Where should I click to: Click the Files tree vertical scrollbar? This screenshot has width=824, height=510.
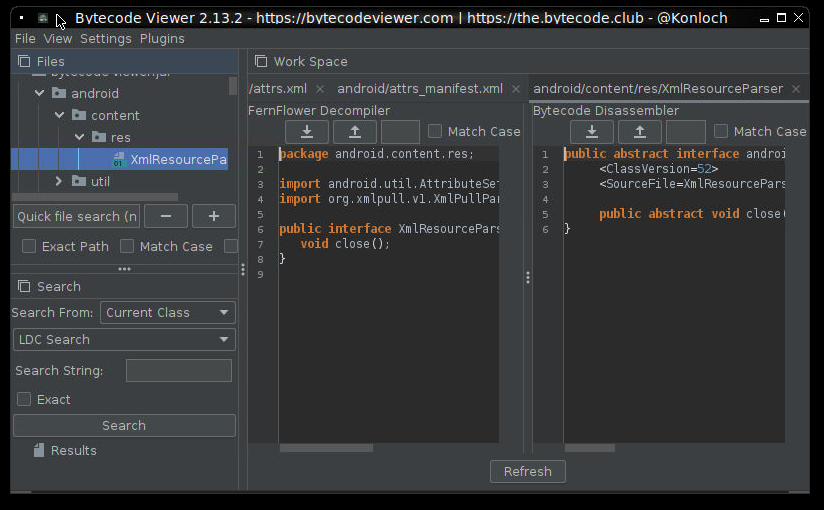coord(233,86)
